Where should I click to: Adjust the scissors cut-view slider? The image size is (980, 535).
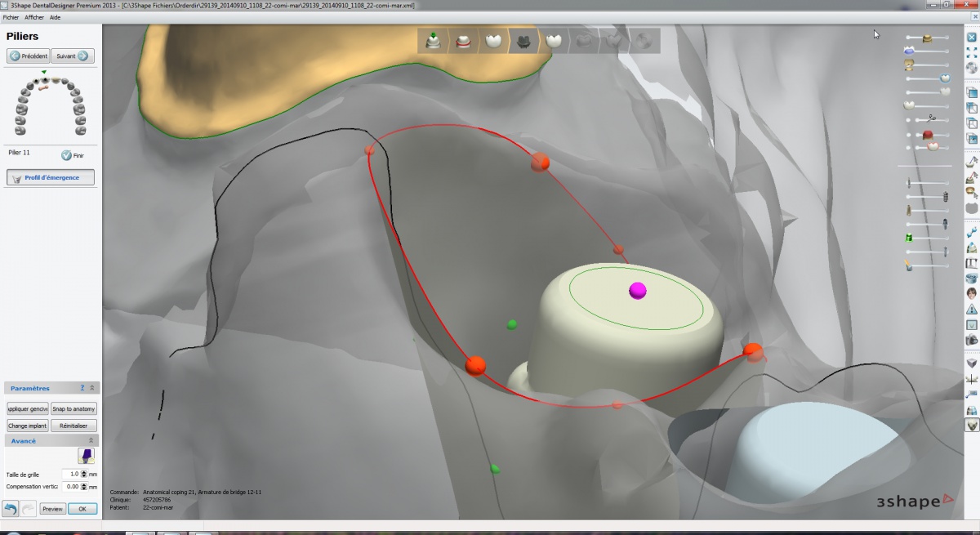tap(929, 119)
